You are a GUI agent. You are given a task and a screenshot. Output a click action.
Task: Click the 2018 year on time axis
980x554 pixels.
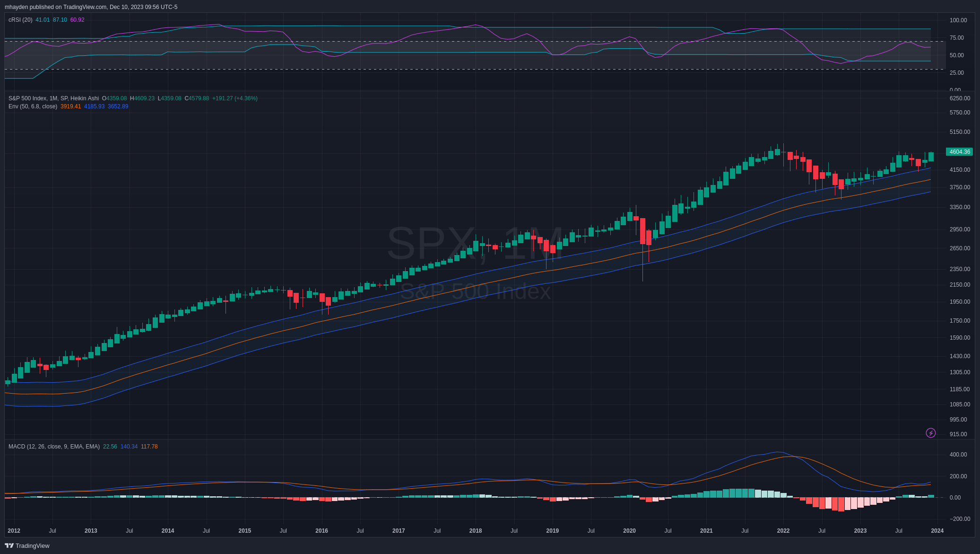(x=476, y=531)
